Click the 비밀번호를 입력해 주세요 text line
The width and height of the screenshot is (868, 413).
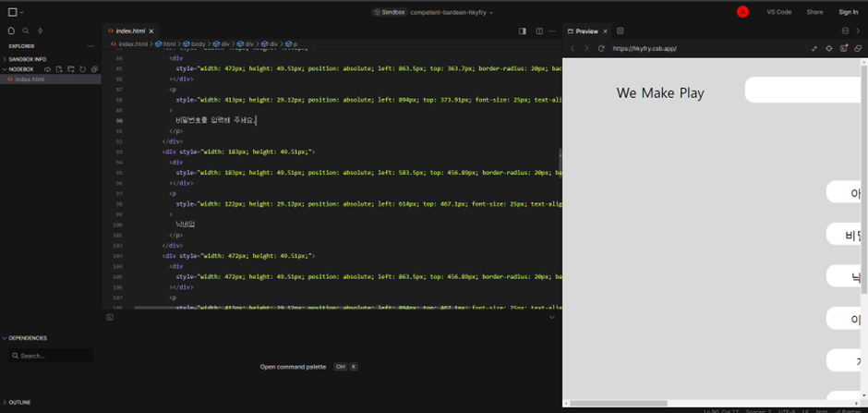coord(216,120)
